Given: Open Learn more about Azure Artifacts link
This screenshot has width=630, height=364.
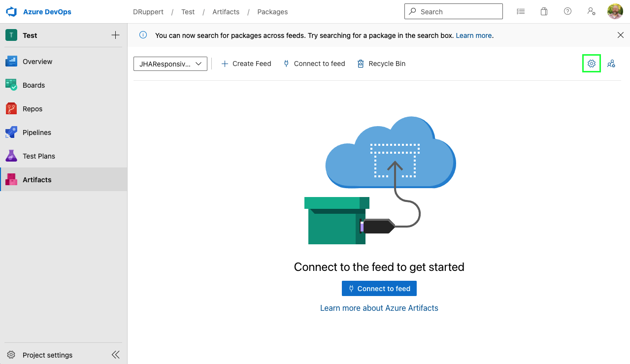Looking at the screenshot, I should 379,308.
